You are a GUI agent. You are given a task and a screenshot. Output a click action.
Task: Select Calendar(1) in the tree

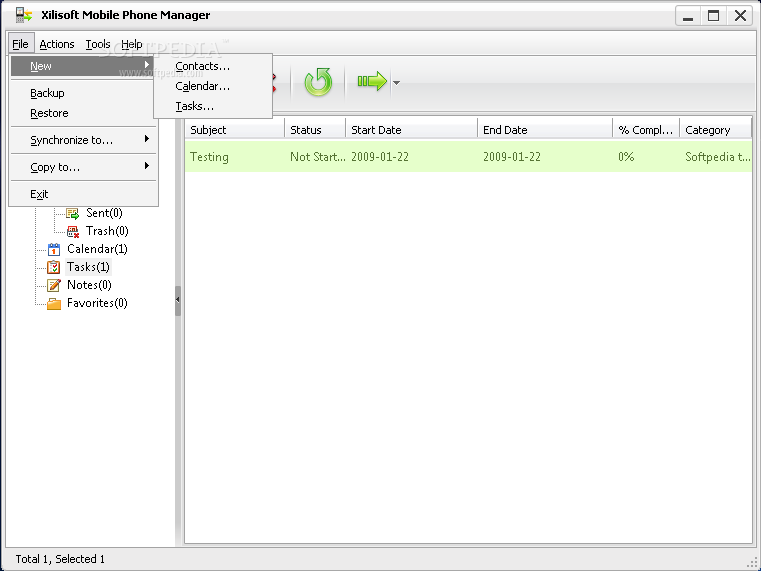(97, 249)
